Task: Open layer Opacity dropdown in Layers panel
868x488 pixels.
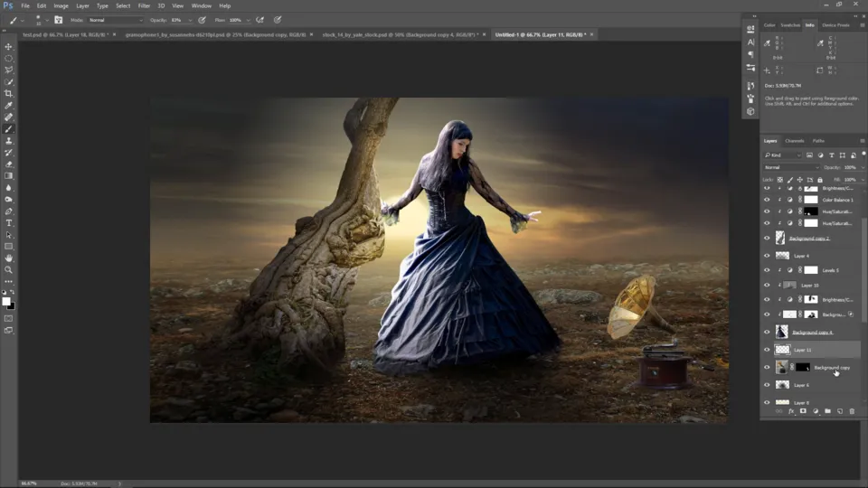Action: pyautogui.click(x=863, y=168)
